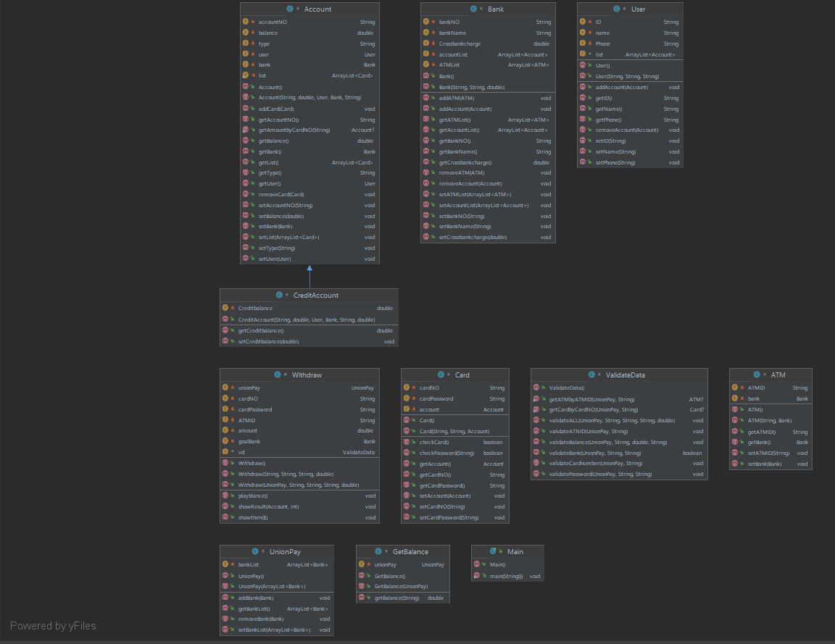835x644 pixels.
Task: Select the removeAccount(Account) method in User
Action: coord(630,130)
